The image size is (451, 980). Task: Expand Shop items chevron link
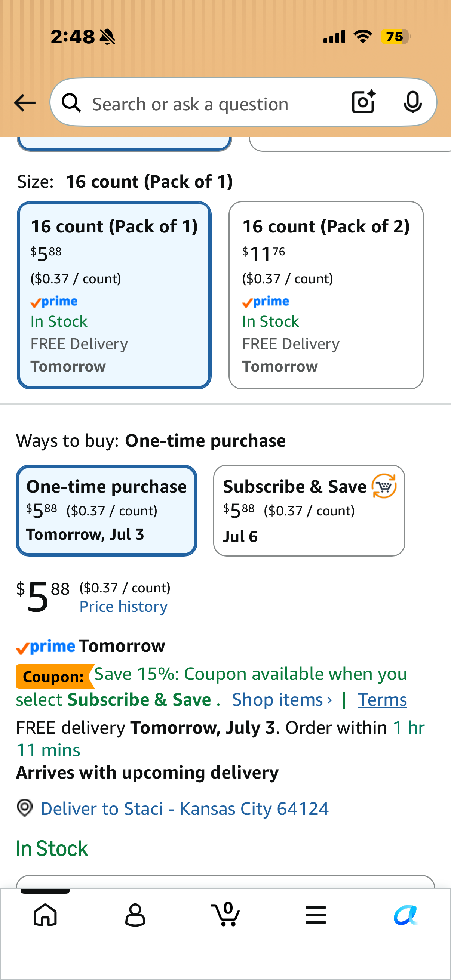pos(282,700)
